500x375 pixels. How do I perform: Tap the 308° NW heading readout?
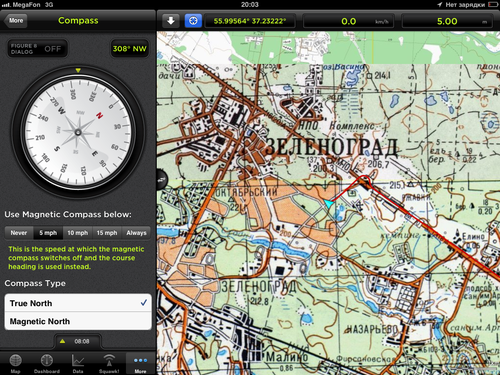point(130,49)
